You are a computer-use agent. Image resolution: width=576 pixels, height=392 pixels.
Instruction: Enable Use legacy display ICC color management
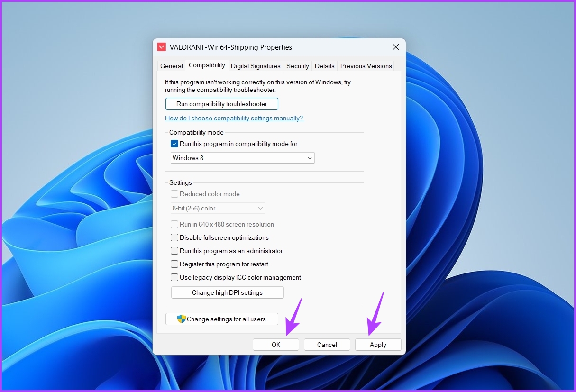click(x=174, y=277)
